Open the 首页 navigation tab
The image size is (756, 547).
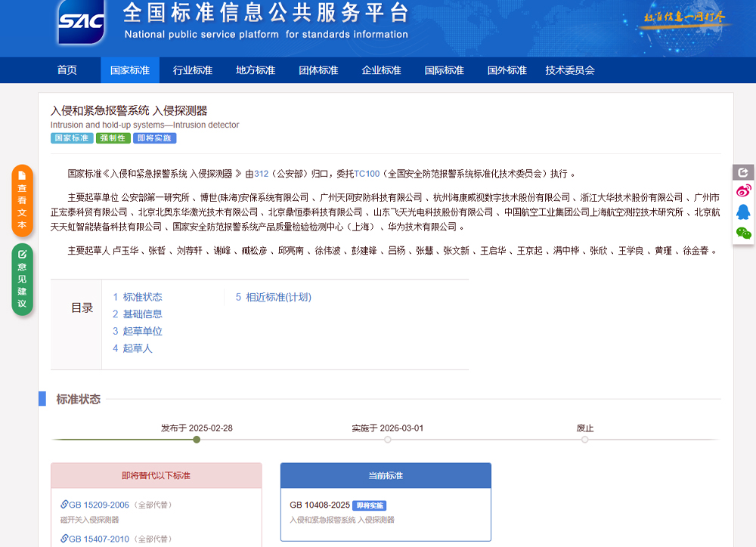pyautogui.click(x=67, y=70)
